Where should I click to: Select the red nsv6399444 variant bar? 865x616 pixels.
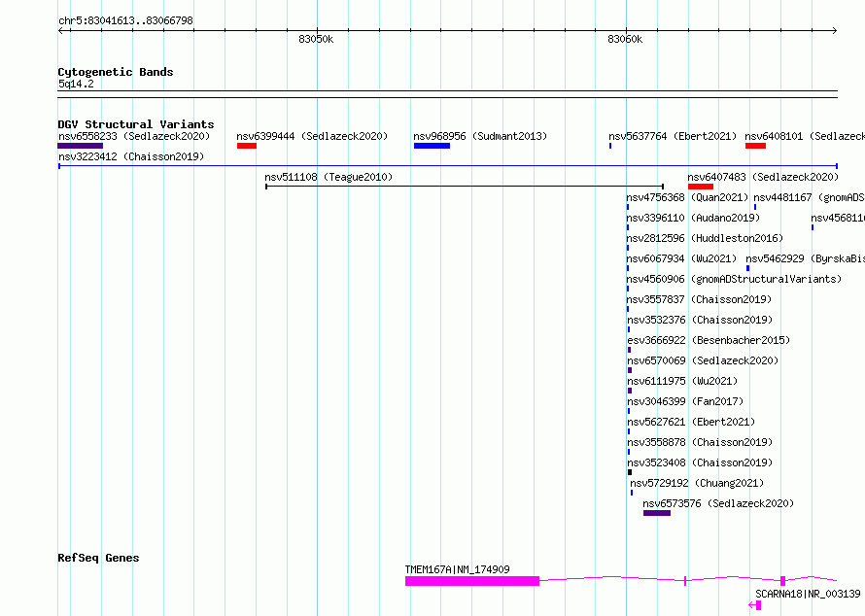click(x=247, y=146)
